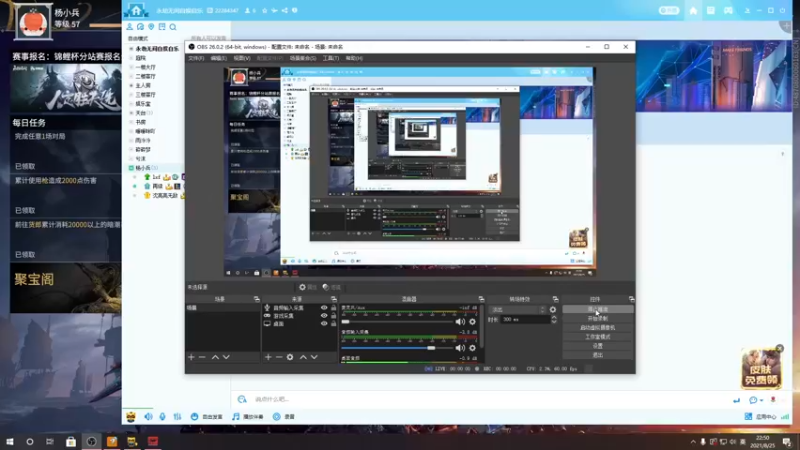Open the Tools menu in OBS
The height and width of the screenshot is (450, 800).
pyautogui.click(x=331, y=58)
